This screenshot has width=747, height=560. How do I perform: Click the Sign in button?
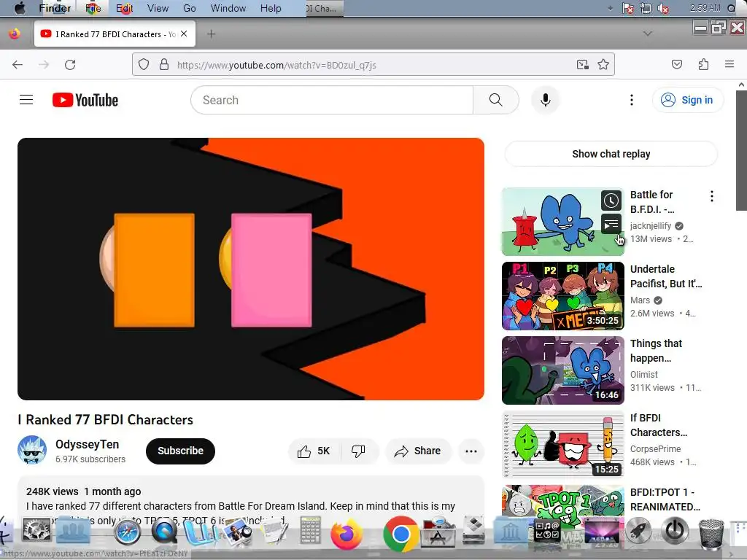[688, 100]
